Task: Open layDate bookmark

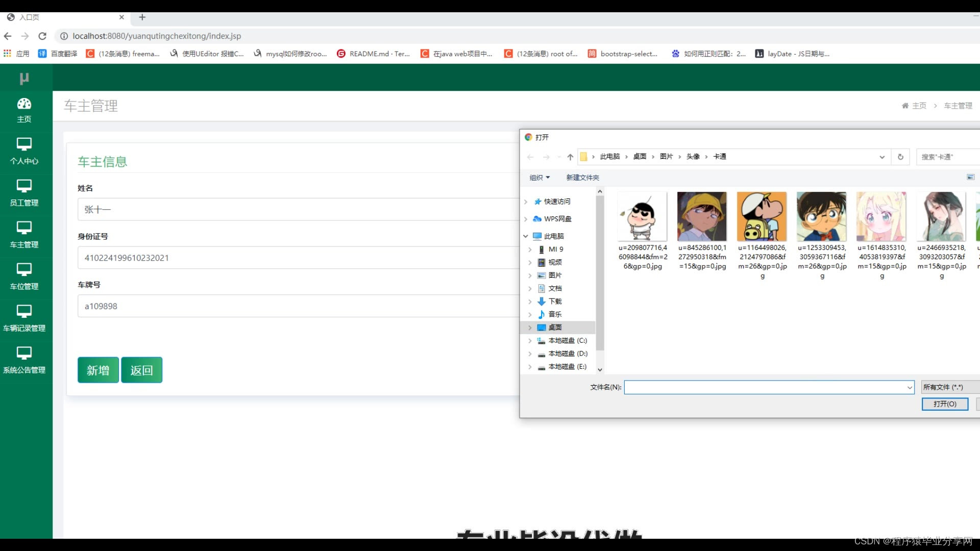Action: tap(792, 54)
